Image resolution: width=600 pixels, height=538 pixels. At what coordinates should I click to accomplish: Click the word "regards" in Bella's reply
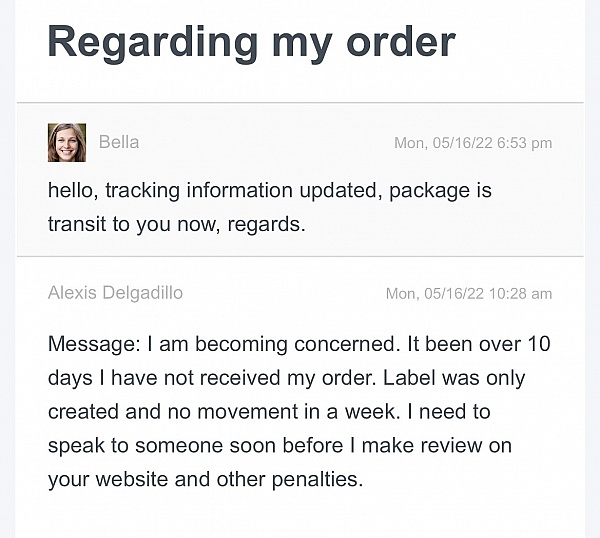point(268,223)
